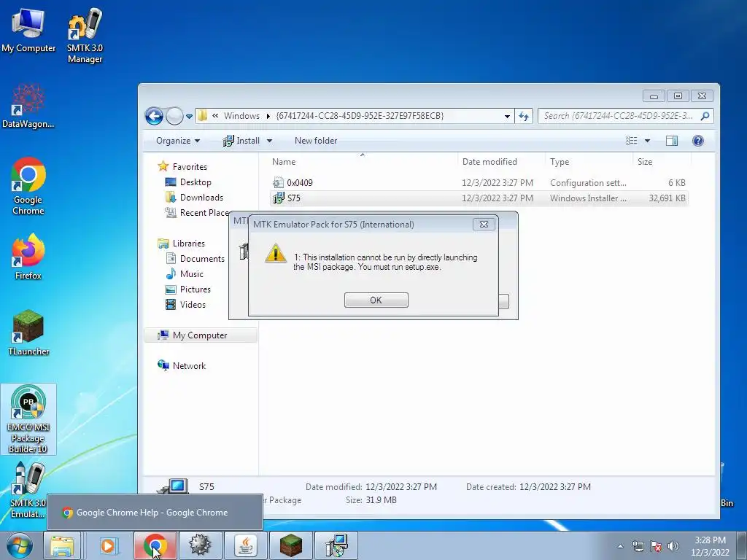Open Action Center flag tray icon
The image size is (747, 560).
[656, 546]
